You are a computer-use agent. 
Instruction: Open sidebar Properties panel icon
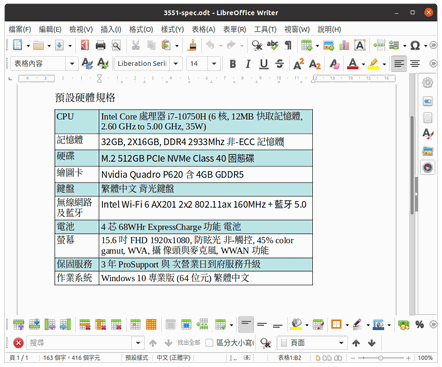pyautogui.click(x=428, y=101)
